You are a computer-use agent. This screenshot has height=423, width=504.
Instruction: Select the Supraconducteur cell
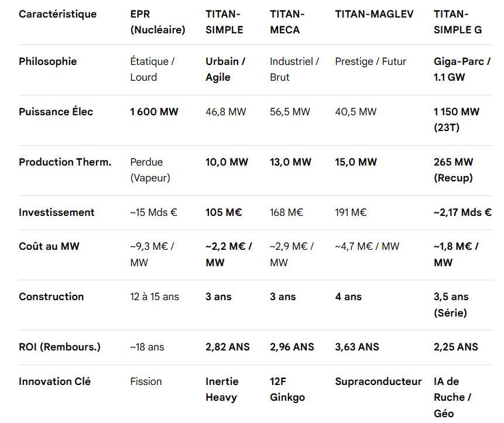(x=378, y=381)
